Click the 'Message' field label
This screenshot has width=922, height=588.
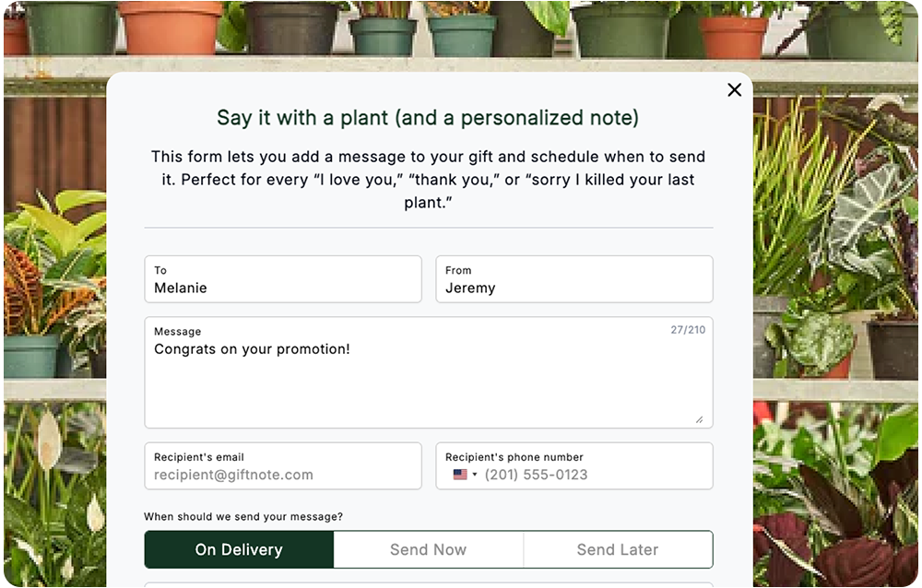(x=177, y=332)
